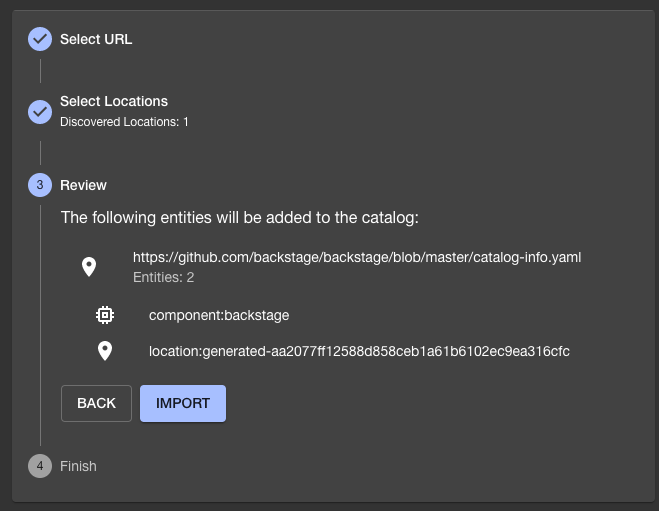Import the entities with IMPORT button
This screenshot has height=511, width=659.
point(183,403)
